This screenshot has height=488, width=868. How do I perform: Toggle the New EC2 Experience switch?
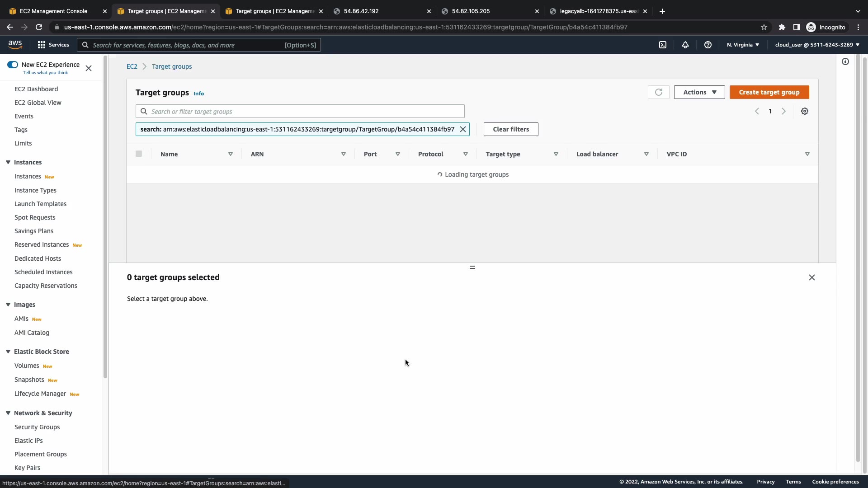13,65
